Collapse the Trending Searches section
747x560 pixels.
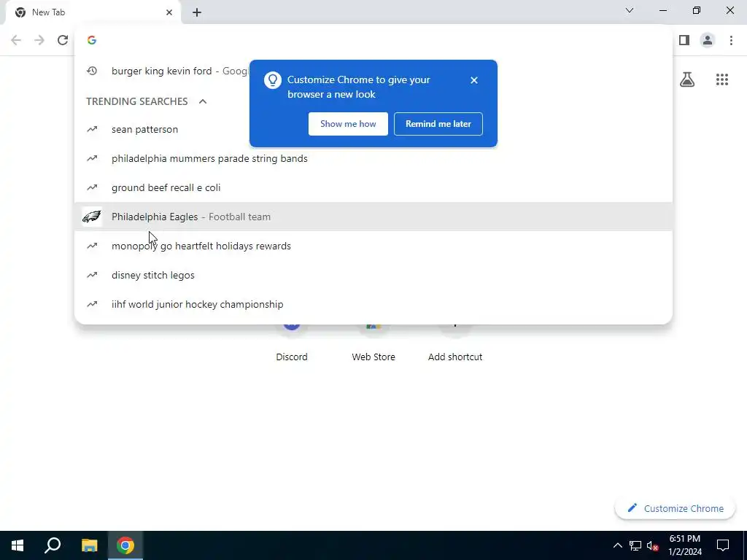tap(203, 101)
